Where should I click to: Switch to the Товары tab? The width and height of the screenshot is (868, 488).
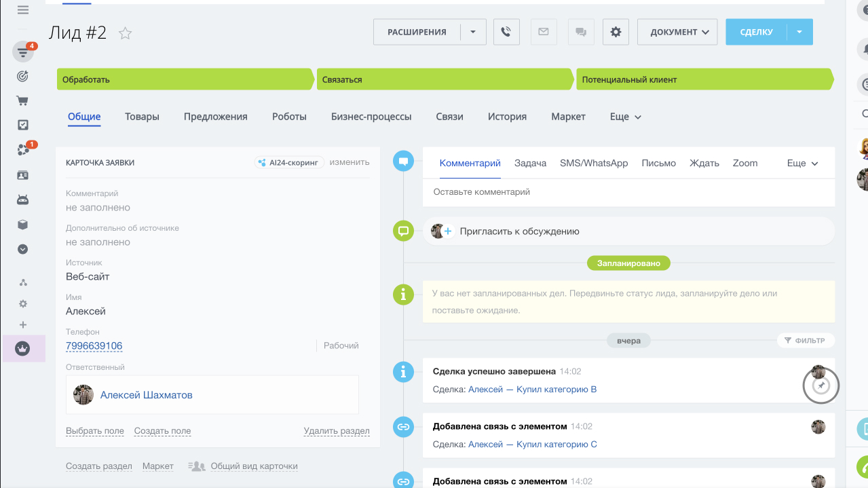click(x=142, y=117)
